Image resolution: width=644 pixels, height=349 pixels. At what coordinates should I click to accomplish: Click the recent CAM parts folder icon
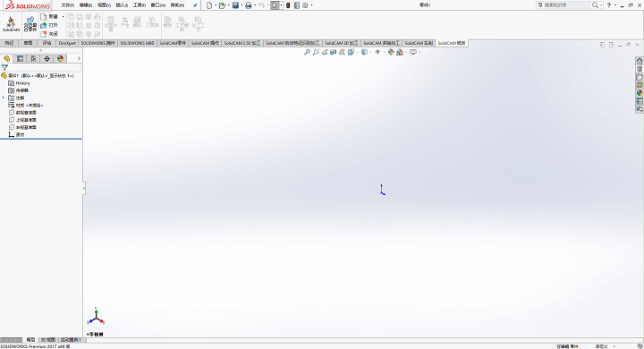click(x=30, y=24)
